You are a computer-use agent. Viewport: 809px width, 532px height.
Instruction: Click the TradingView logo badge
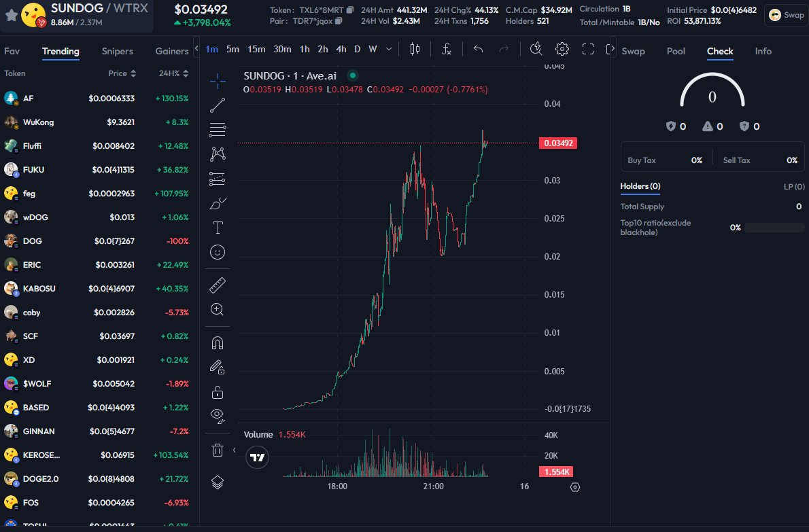coord(257,457)
